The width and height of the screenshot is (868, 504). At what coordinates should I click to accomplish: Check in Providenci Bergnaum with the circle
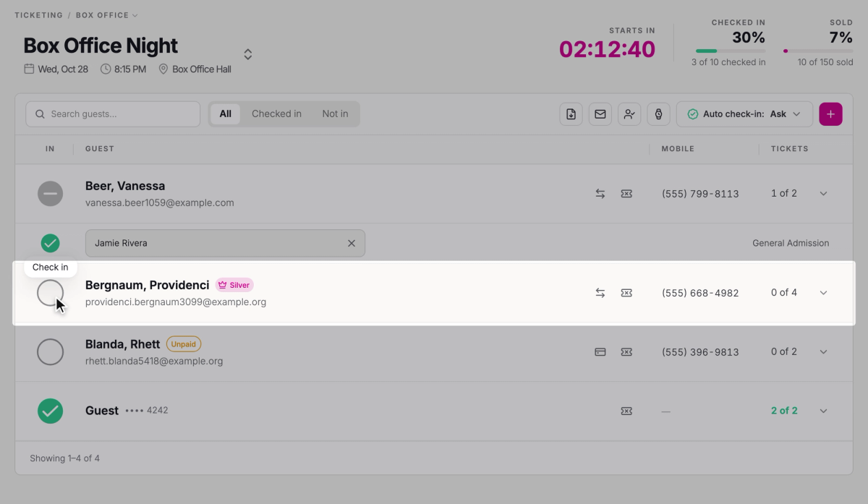click(x=51, y=293)
